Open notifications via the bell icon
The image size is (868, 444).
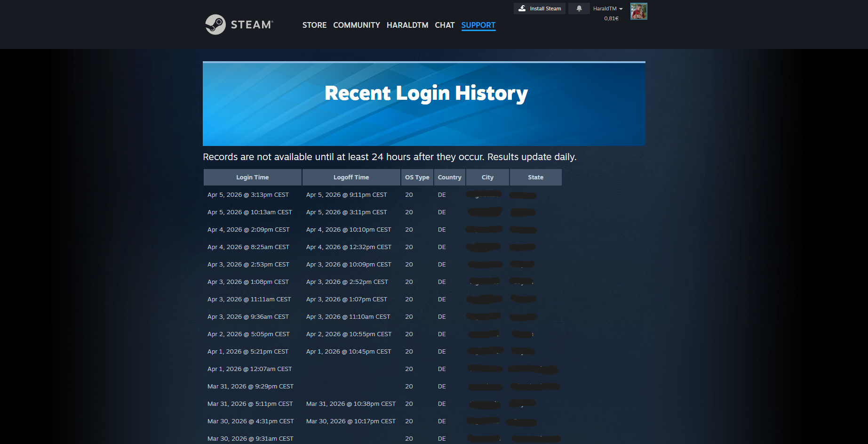coord(579,8)
